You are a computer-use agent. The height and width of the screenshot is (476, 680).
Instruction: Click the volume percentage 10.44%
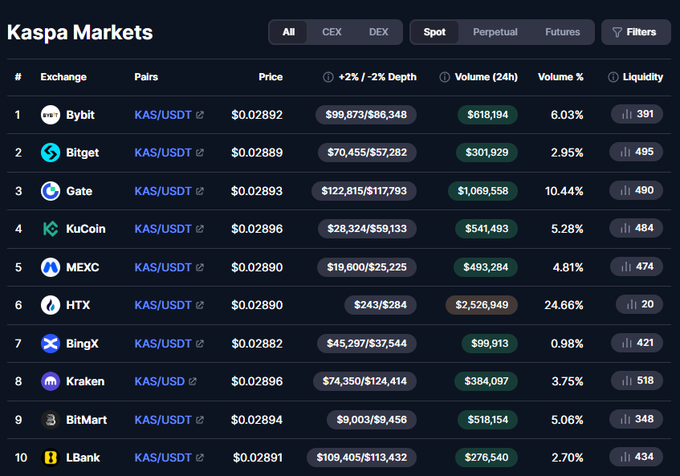(x=564, y=191)
